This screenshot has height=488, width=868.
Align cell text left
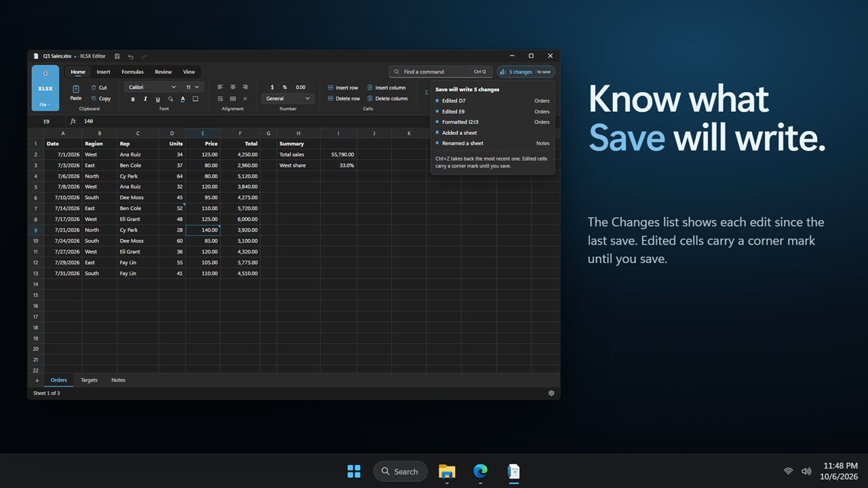(x=220, y=87)
